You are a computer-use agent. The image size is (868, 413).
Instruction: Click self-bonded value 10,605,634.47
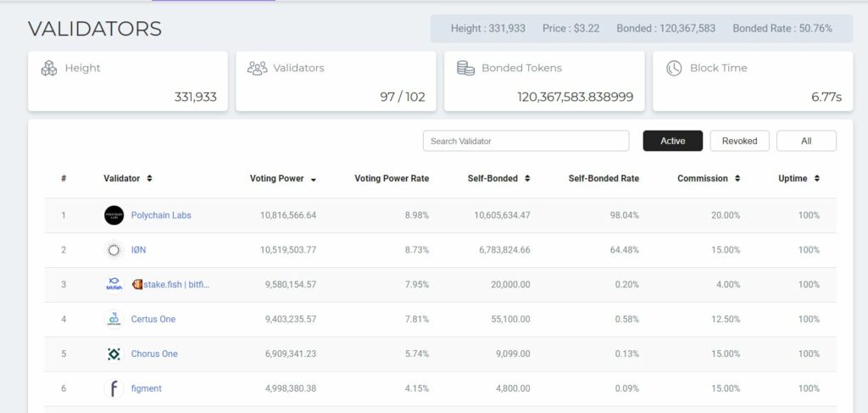coord(502,215)
